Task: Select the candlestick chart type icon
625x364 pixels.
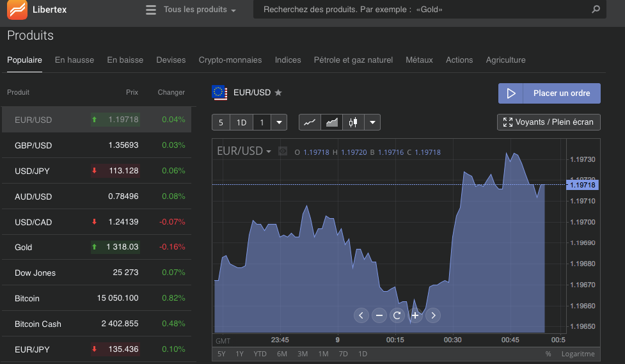Action: [353, 122]
